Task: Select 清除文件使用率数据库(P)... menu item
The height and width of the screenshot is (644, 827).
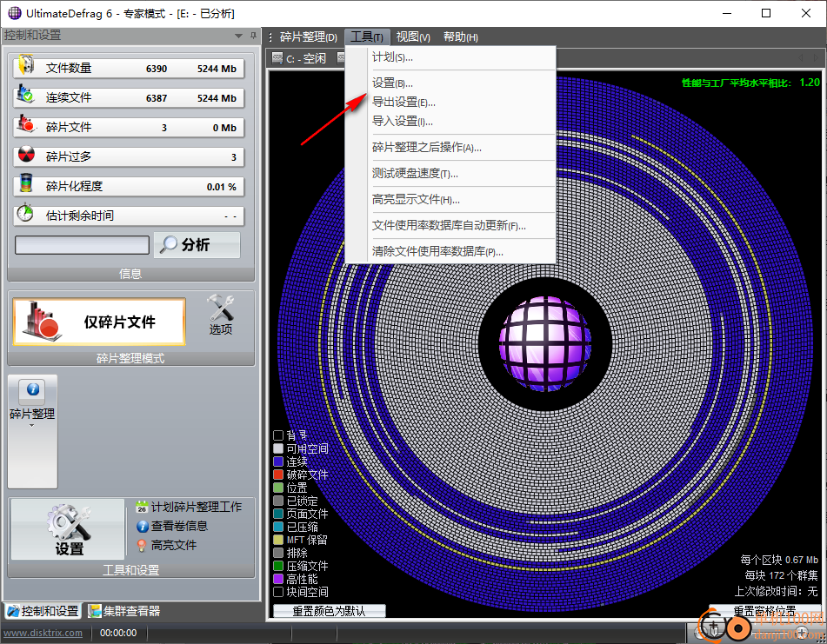Action: tap(450, 251)
